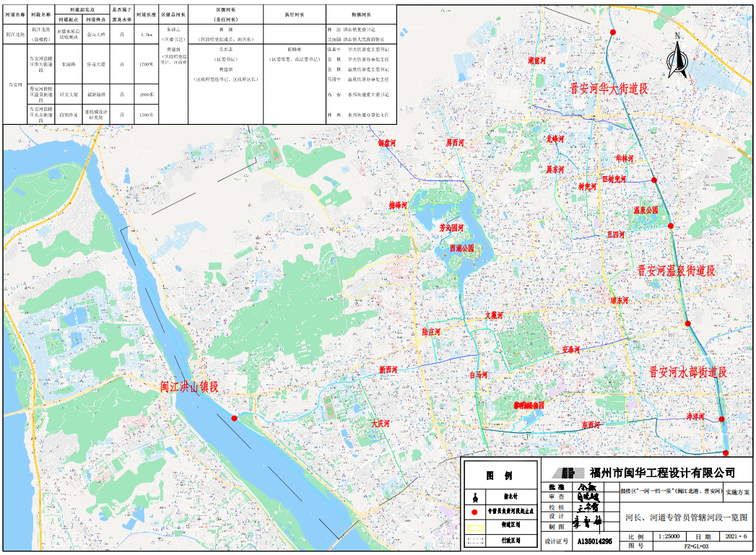Viewport: 756px width, 555px height.
Task: Select the red marker near 湖前河
Action: click(x=613, y=32)
